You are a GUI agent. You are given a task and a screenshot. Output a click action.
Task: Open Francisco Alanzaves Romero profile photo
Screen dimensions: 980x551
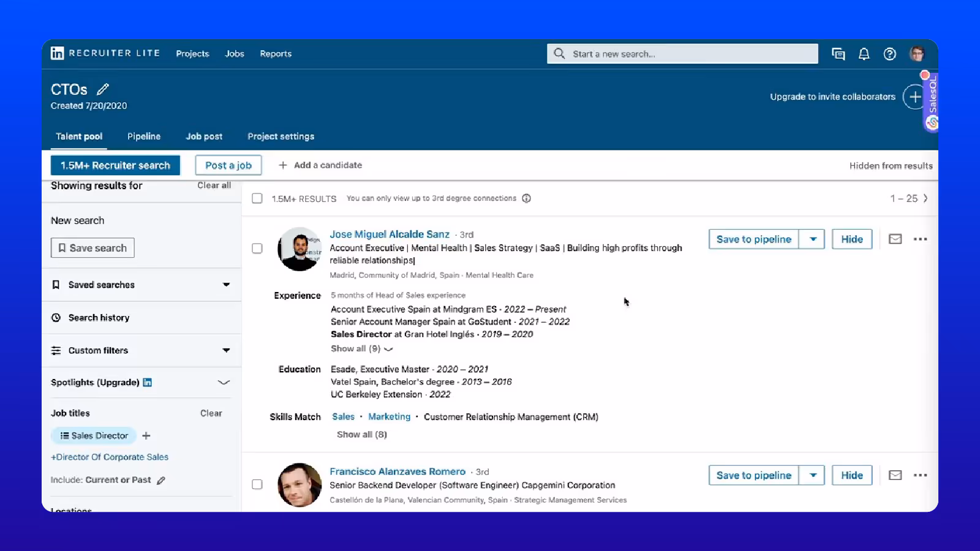[300, 485]
